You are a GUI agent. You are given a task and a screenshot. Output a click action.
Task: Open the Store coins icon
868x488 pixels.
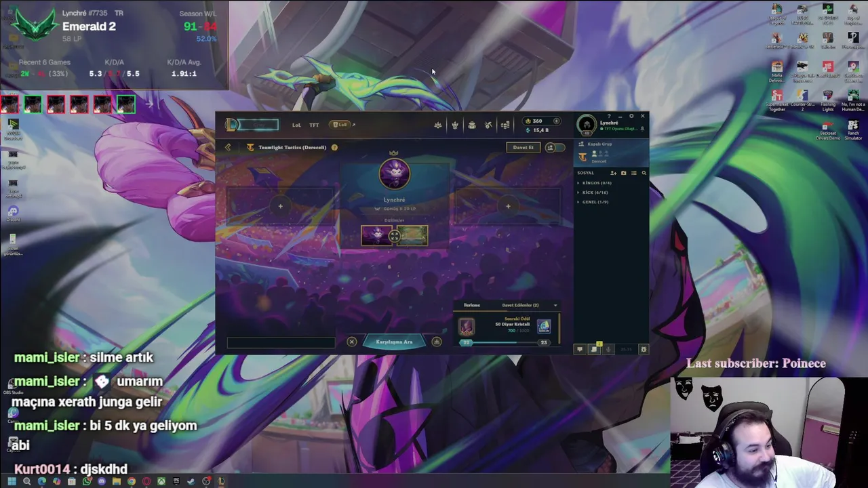(x=505, y=125)
